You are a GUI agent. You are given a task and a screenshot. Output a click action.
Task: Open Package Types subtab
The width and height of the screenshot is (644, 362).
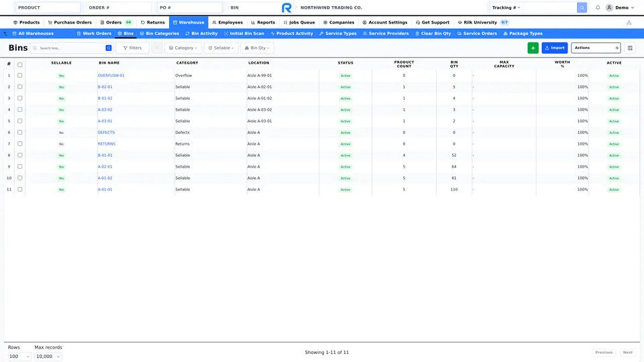pos(523,34)
